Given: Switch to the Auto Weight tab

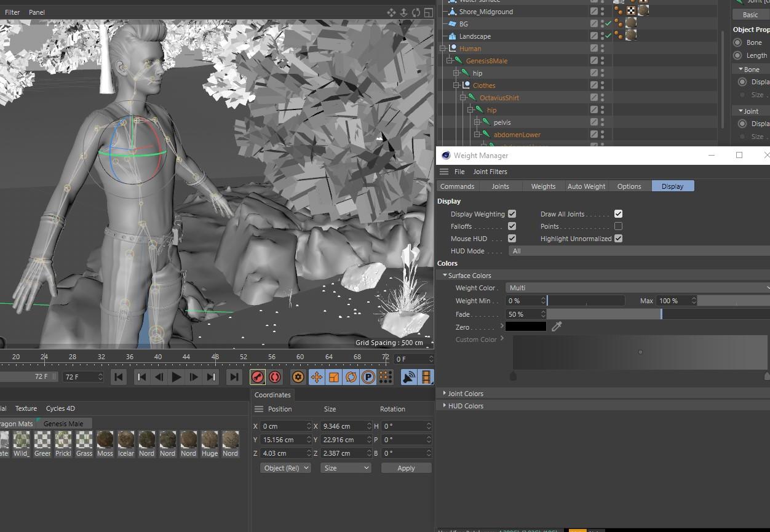Looking at the screenshot, I should [x=586, y=186].
